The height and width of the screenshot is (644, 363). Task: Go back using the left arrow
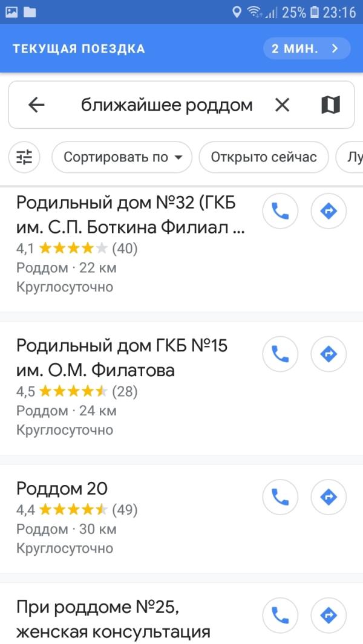click(x=36, y=105)
